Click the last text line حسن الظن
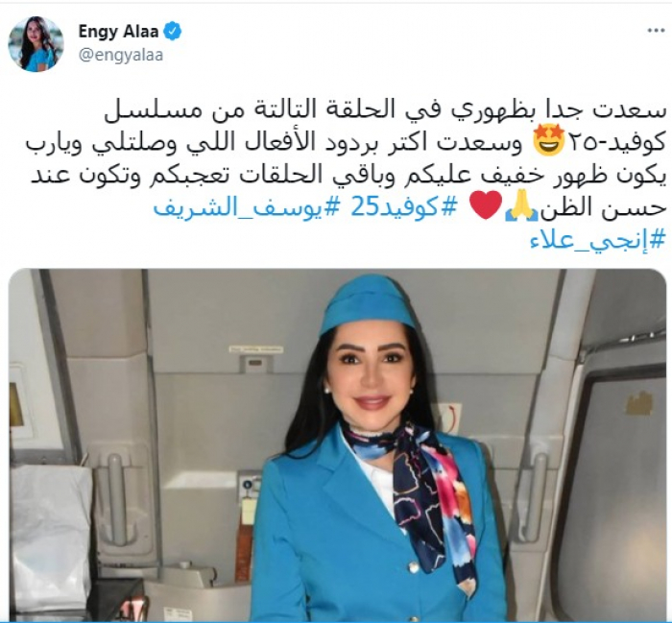 click(602, 207)
